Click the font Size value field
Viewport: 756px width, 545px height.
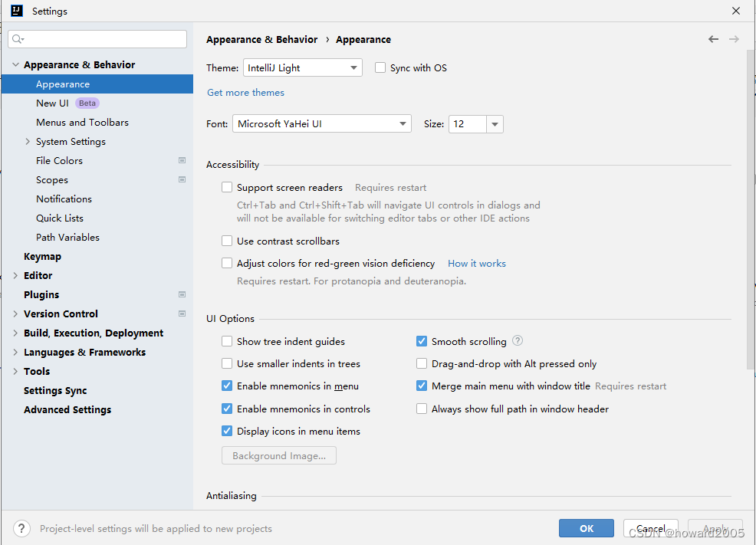(x=467, y=124)
